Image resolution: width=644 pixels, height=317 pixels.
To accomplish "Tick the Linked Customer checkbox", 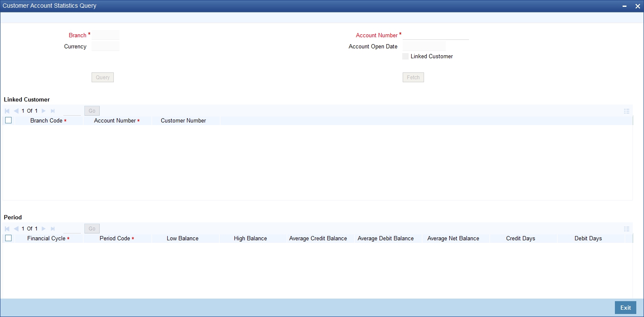I will pos(406,56).
